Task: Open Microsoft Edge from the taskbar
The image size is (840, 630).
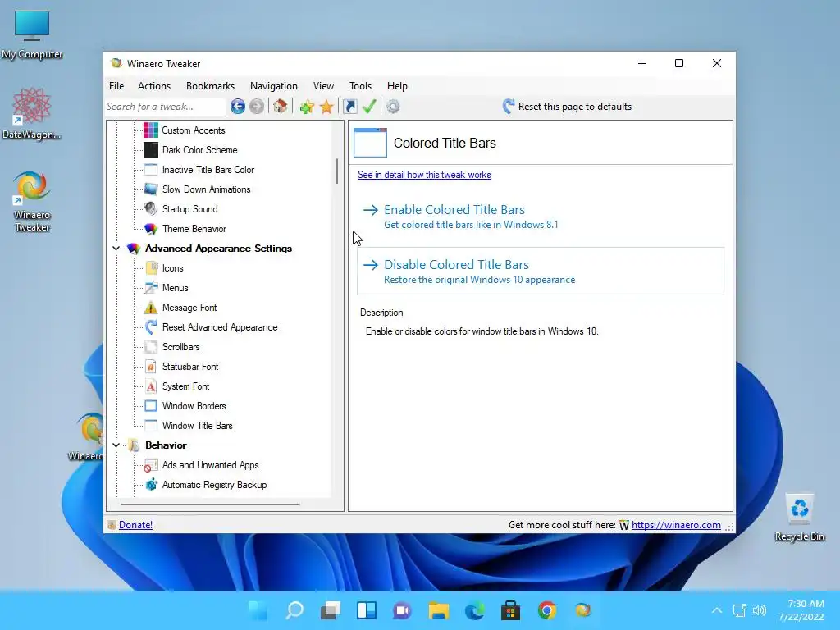Action: pos(475,610)
